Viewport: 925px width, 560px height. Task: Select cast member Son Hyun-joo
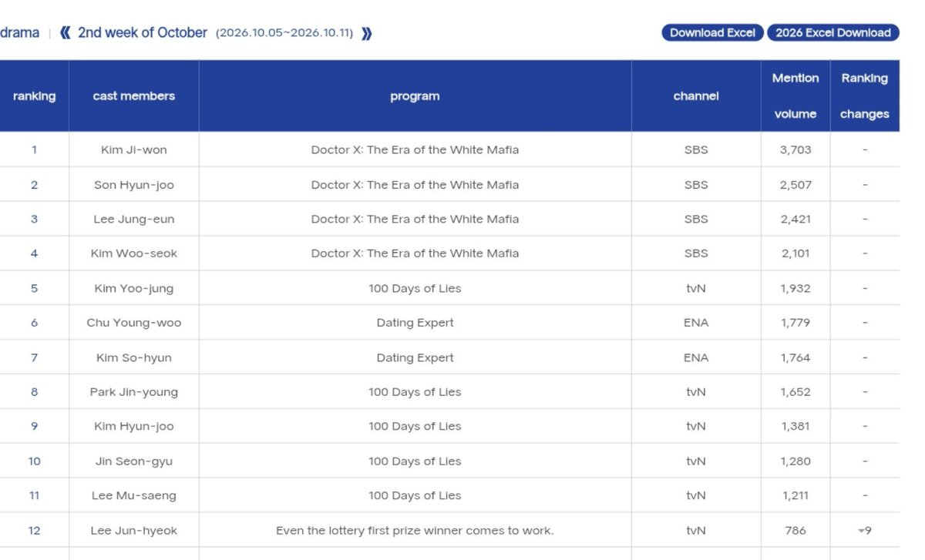coord(134,185)
